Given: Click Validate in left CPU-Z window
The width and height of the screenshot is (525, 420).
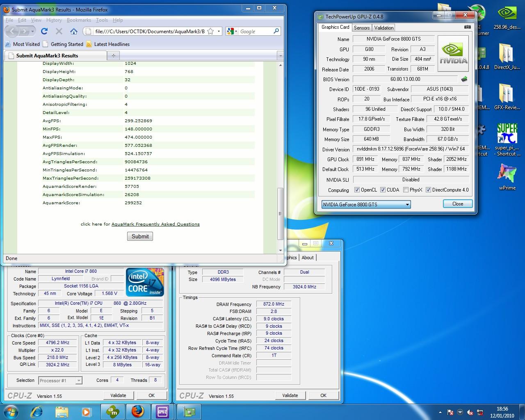Looking at the screenshot, I should [118, 395].
